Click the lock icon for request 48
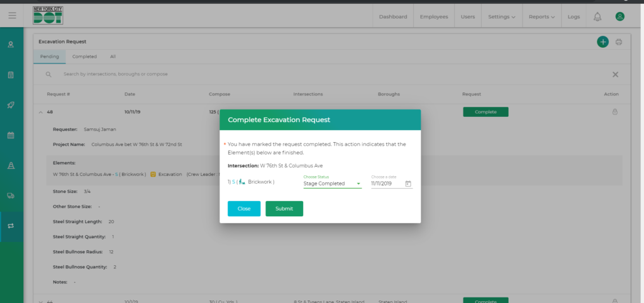Image resolution: width=644 pixels, height=303 pixels. coord(614,112)
